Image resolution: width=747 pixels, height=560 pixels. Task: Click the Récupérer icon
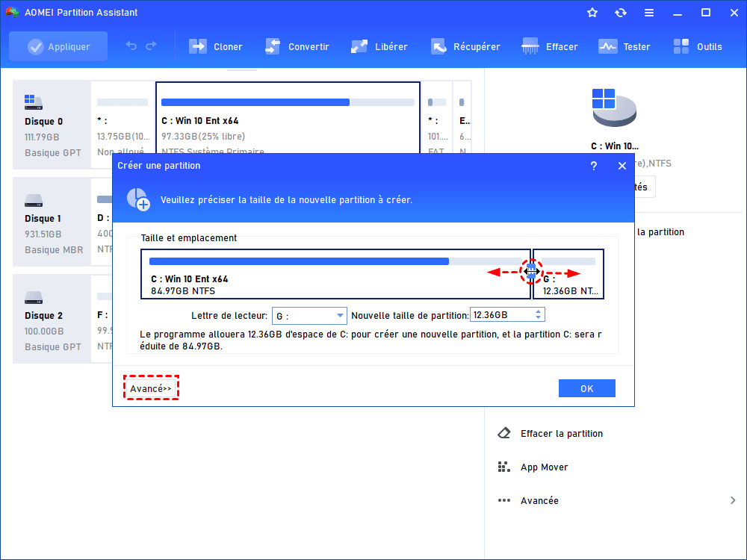(x=438, y=46)
